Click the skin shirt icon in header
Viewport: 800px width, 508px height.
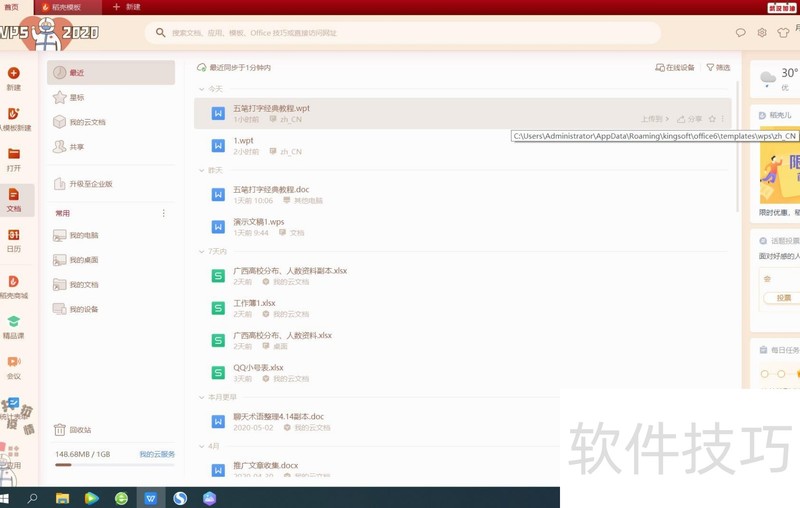pos(783,33)
